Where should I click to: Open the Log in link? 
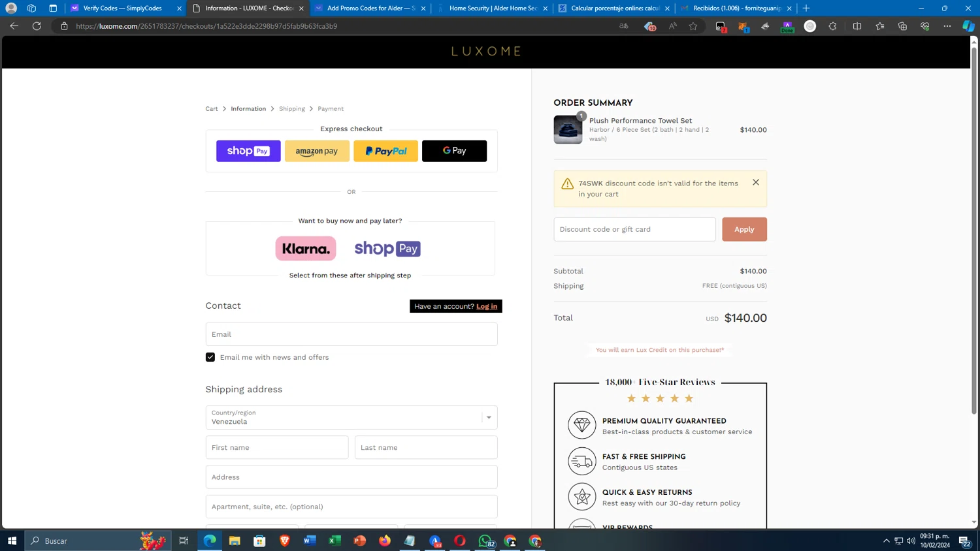coord(487,306)
